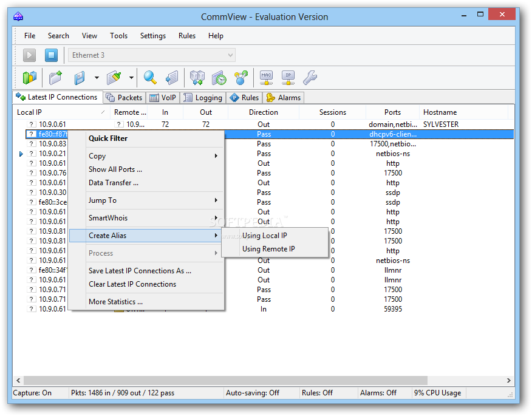The height and width of the screenshot is (416, 532).
Task: Sort by the Local IP column header
Action: [x=61, y=112]
